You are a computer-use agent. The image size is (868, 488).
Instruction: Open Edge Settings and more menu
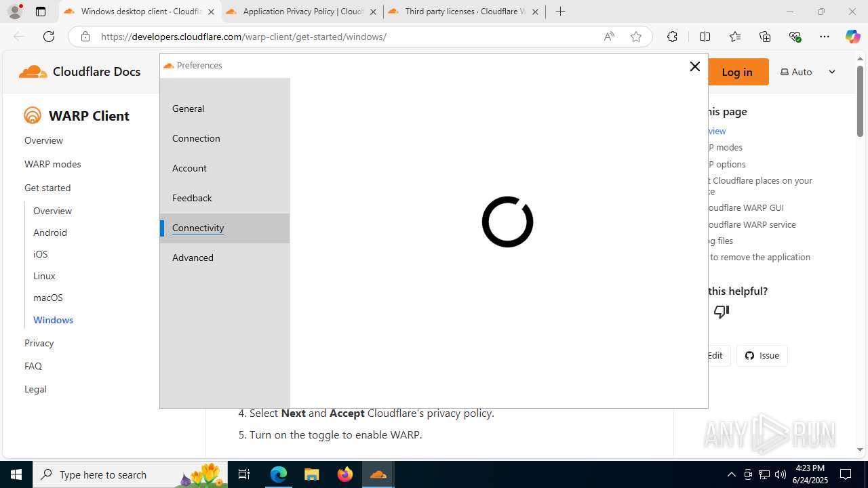(x=825, y=37)
